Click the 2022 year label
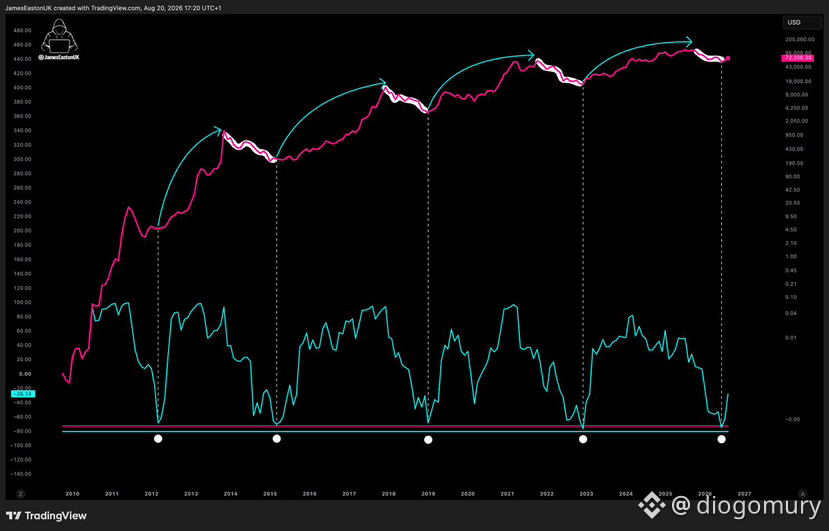The height and width of the screenshot is (531, 829). coord(547,494)
